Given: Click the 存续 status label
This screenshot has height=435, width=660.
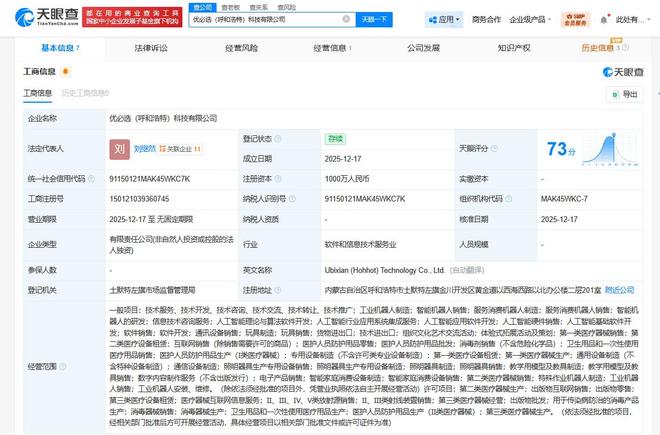Looking at the screenshot, I should point(335,139).
